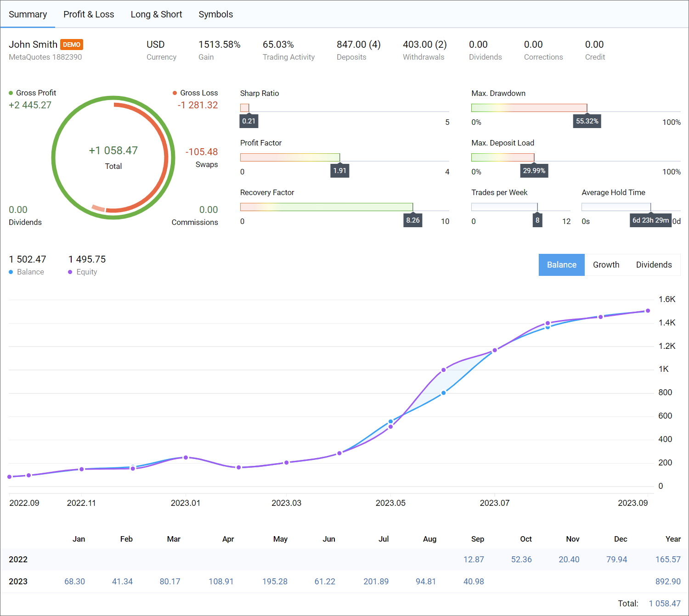Click the Sharp Ratio 0.21 marker
This screenshot has width=689, height=616.
pos(248,121)
